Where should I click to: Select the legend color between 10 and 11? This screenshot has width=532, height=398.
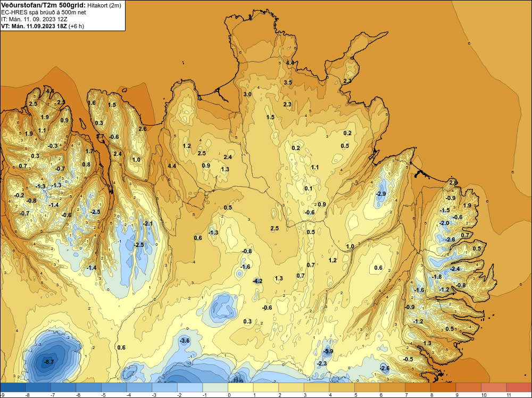pos(494,387)
